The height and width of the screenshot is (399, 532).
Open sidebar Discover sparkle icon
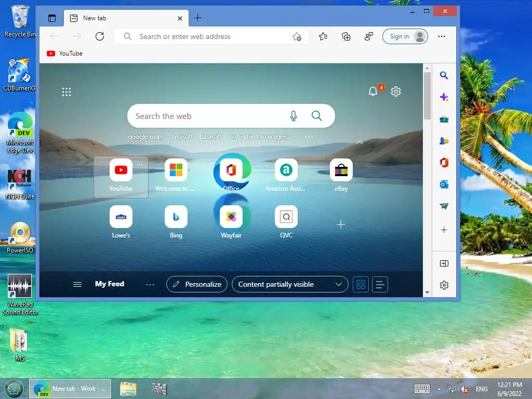(x=444, y=97)
